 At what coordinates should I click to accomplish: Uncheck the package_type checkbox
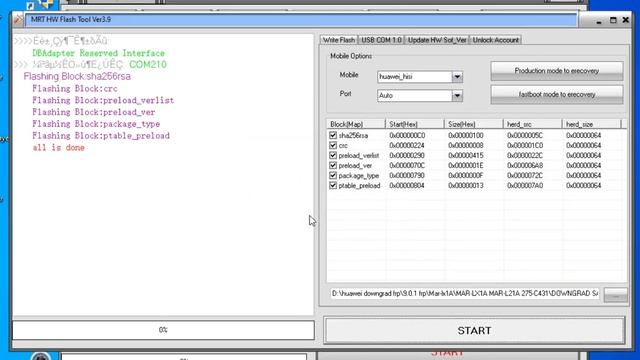click(x=333, y=175)
